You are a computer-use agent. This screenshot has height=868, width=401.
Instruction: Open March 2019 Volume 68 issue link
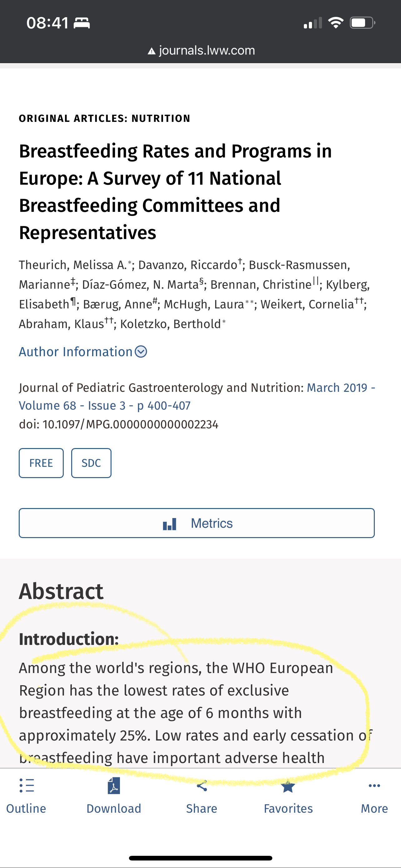(104, 405)
